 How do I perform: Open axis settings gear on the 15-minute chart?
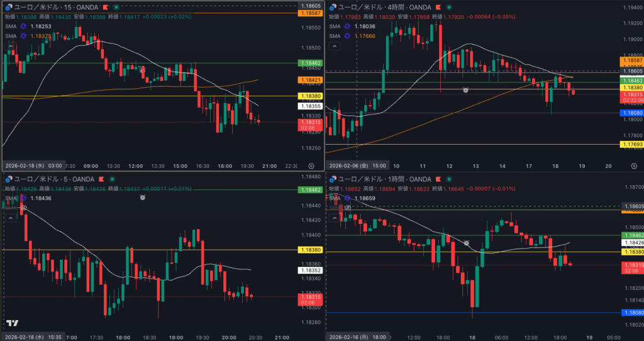[x=311, y=165]
